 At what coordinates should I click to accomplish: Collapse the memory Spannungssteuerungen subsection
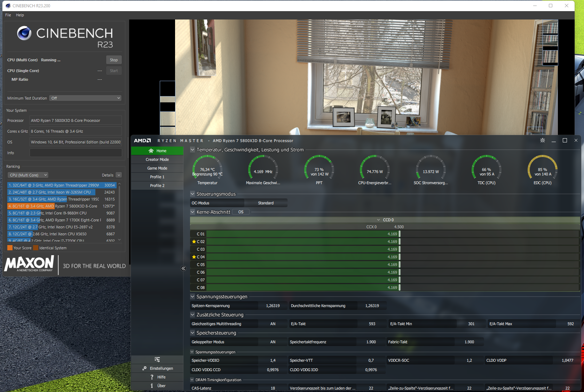[192, 352]
